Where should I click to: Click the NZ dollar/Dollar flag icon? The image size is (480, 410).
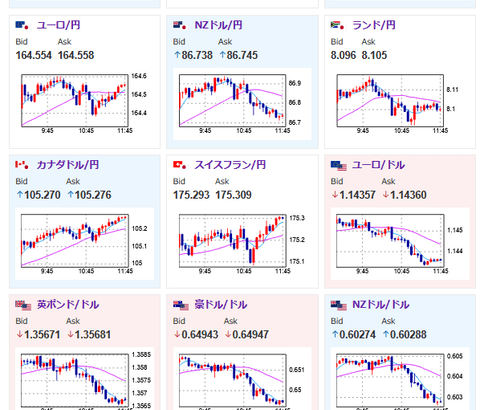[339, 305]
